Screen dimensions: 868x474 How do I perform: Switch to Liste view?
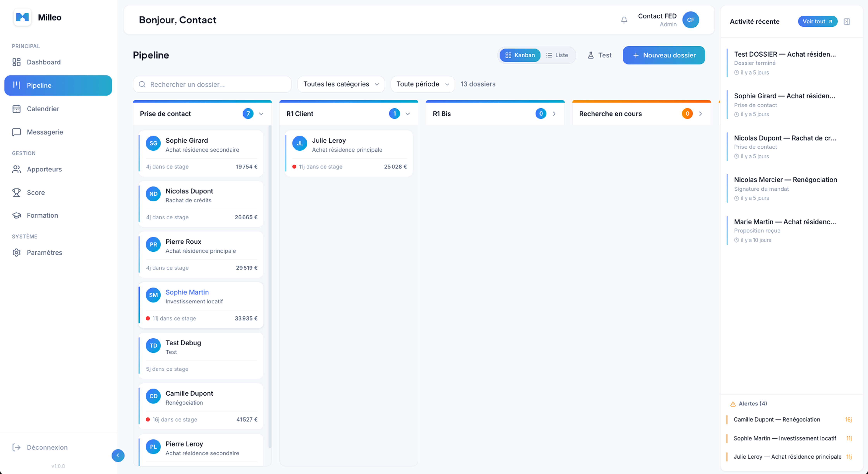coord(557,55)
